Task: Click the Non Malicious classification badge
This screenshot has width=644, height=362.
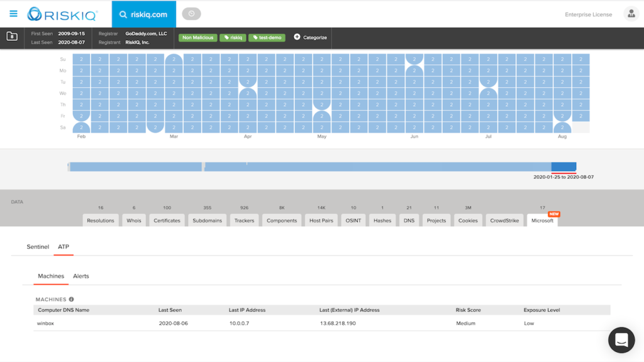Action: [197, 37]
